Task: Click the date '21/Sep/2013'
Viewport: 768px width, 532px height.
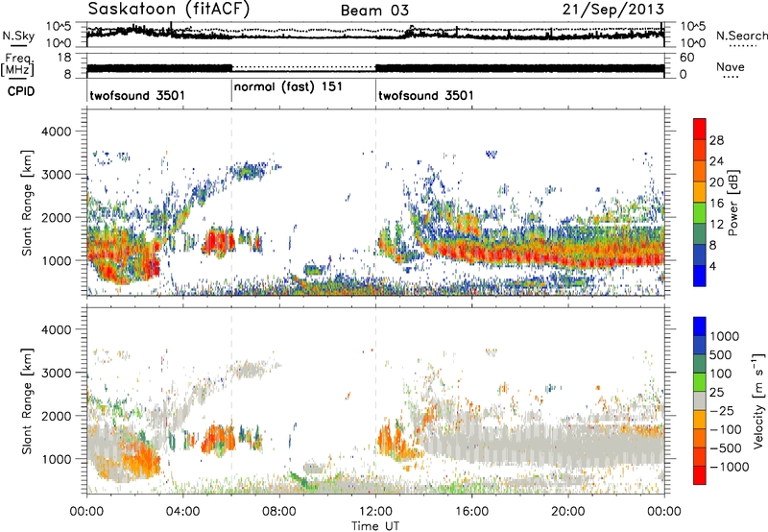Action: (x=612, y=9)
